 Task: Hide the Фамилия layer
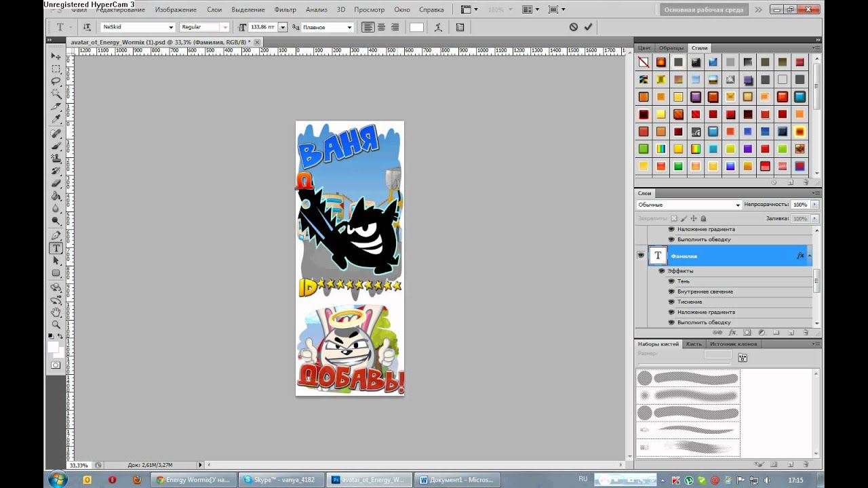[x=640, y=256]
